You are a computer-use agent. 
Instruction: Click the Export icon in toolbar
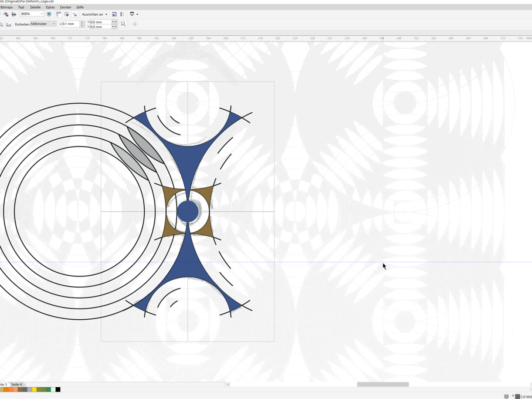(x=14, y=14)
